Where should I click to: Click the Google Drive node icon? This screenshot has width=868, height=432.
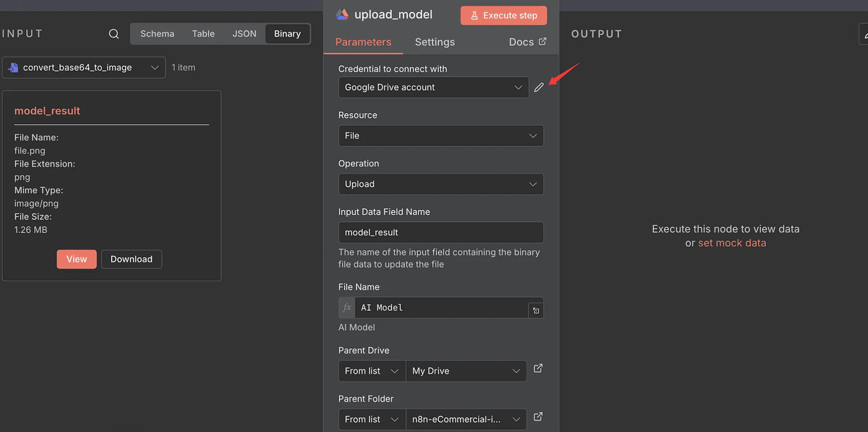click(342, 14)
